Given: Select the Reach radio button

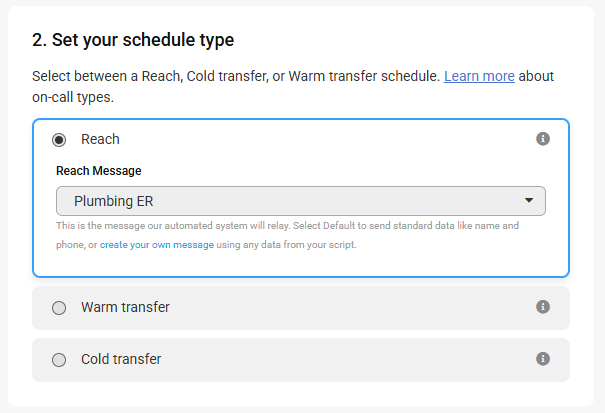Looking at the screenshot, I should [59, 140].
